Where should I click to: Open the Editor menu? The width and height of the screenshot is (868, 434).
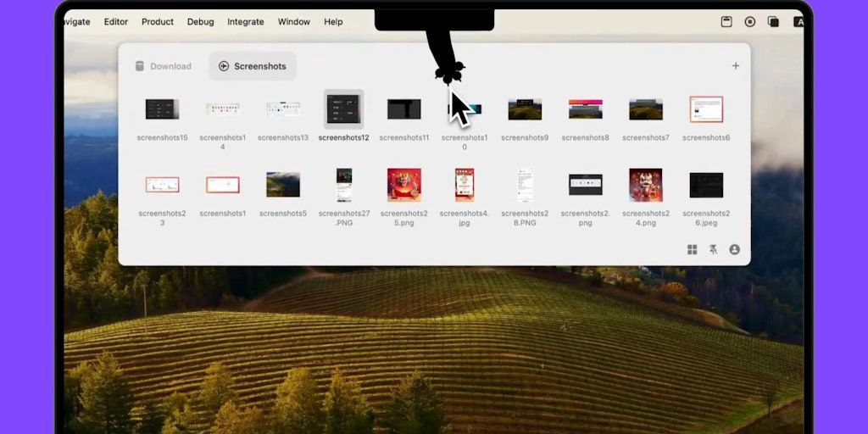click(x=115, y=22)
